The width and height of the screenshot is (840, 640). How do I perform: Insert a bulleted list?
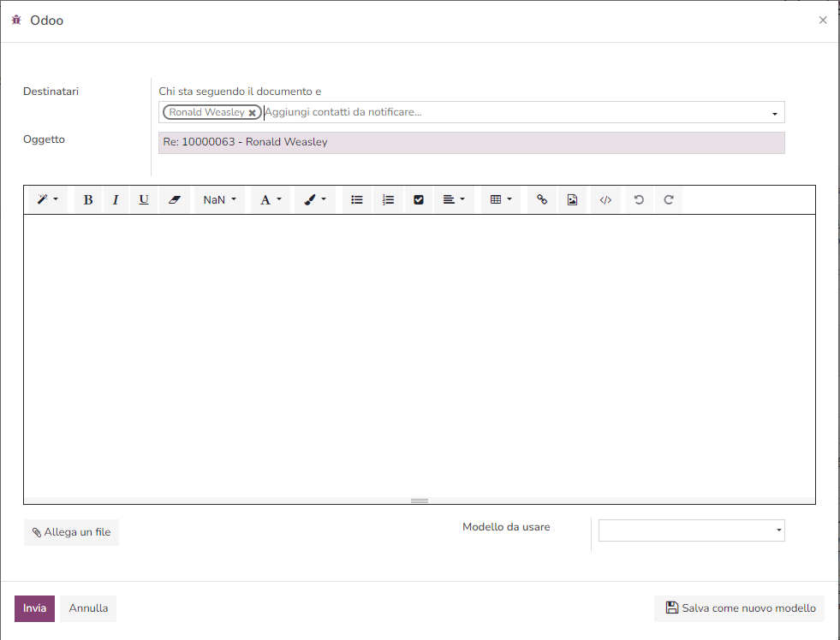[357, 199]
